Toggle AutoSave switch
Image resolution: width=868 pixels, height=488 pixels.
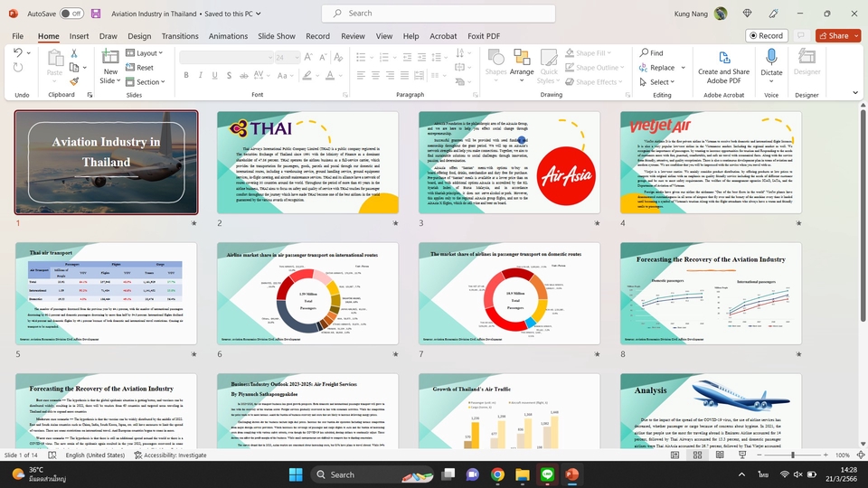point(71,14)
